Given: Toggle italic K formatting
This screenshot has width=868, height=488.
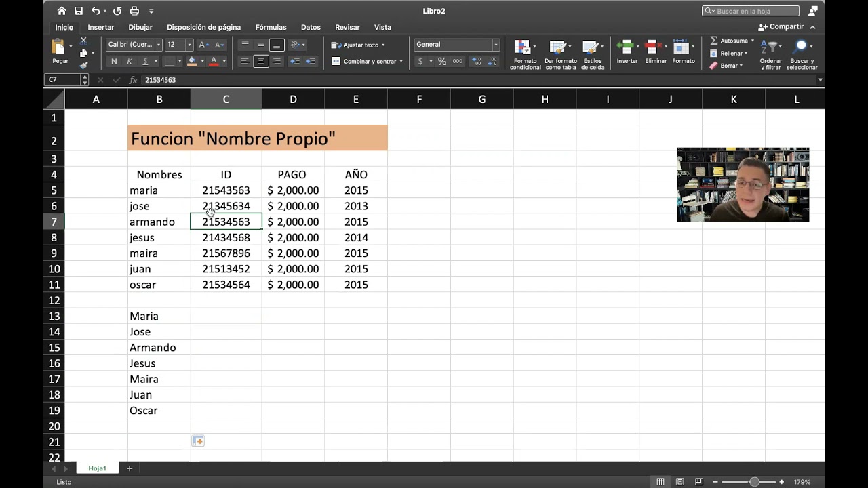Looking at the screenshot, I should coord(130,61).
